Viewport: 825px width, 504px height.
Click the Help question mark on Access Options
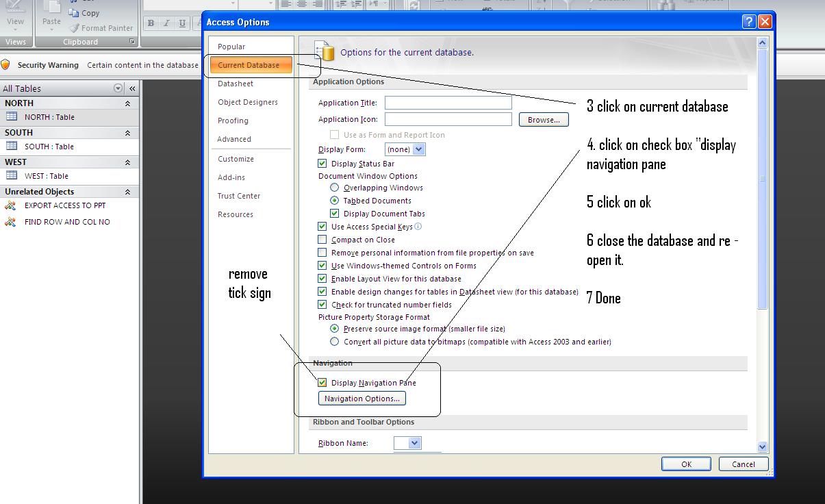tap(748, 21)
